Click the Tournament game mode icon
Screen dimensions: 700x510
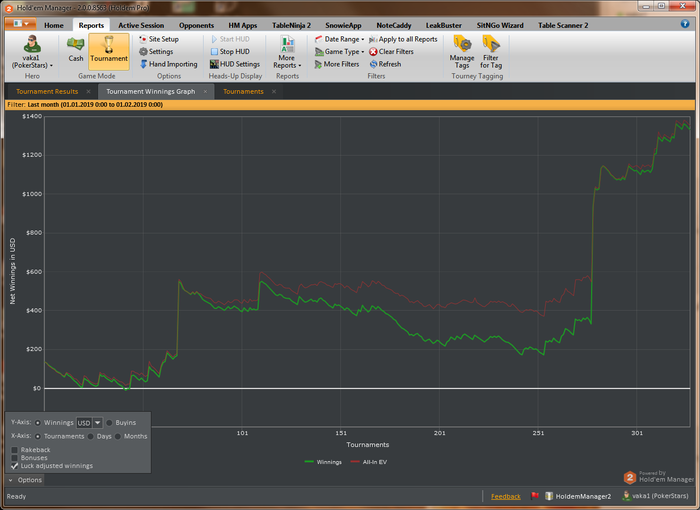(x=109, y=48)
